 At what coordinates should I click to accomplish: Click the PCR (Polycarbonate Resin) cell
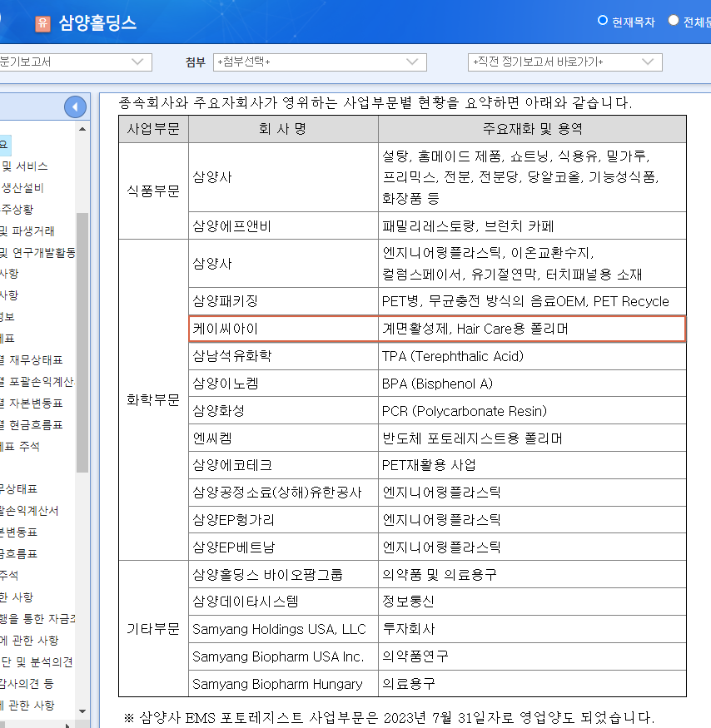pyautogui.click(x=532, y=411)
